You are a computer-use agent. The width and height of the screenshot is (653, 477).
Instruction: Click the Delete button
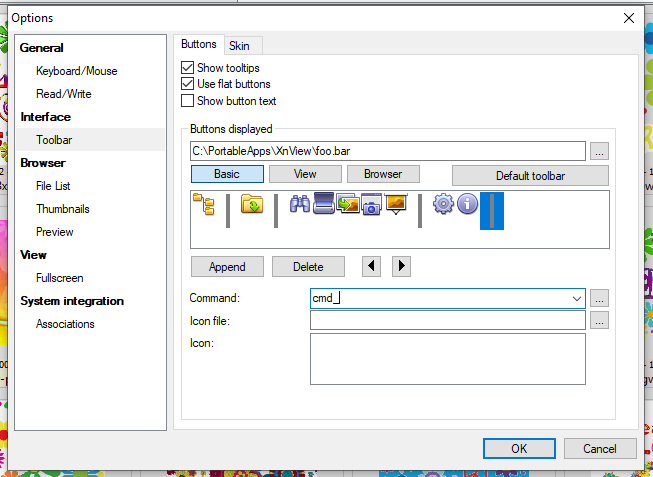(x=308, y=267)
